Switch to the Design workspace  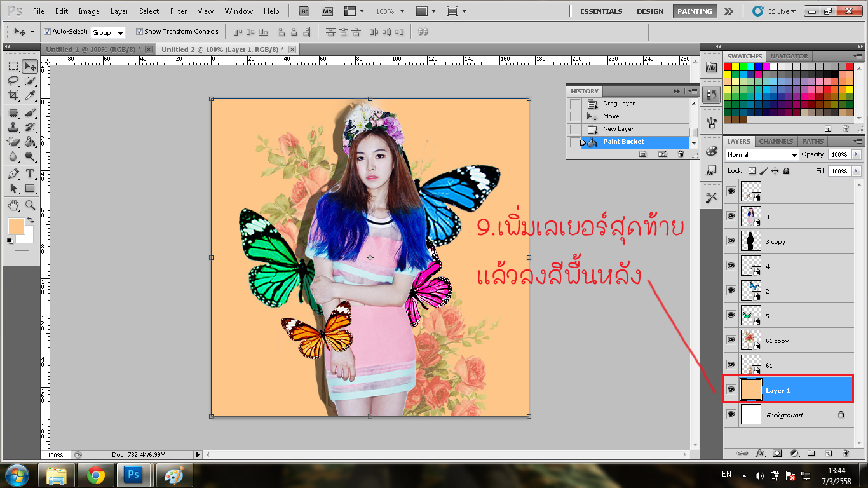[650, 11]
